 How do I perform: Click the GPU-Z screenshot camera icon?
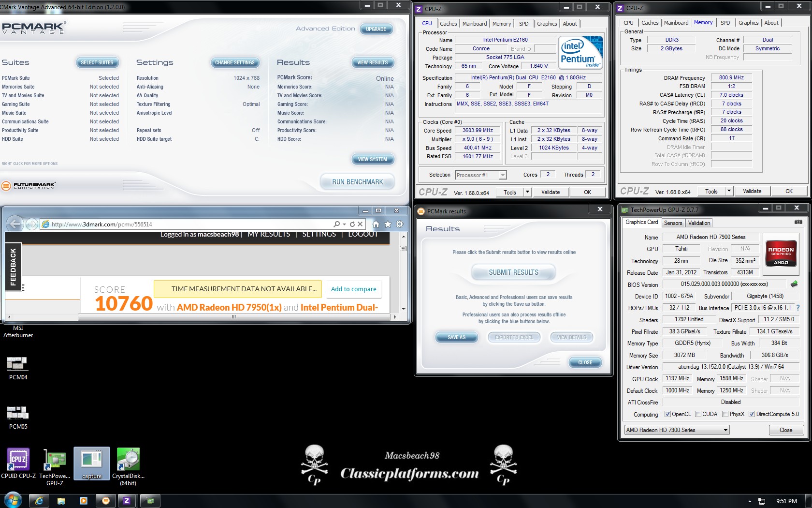pos(798,222)
